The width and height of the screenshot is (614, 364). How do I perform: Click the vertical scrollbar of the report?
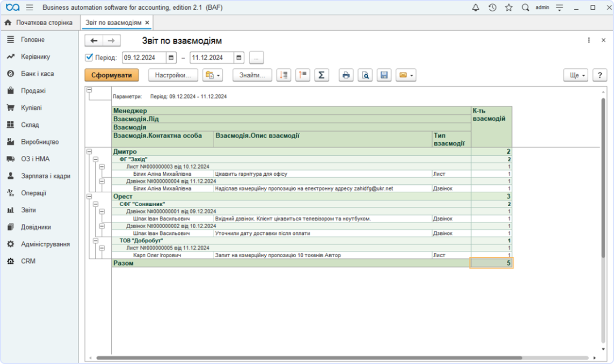point(603,178)
